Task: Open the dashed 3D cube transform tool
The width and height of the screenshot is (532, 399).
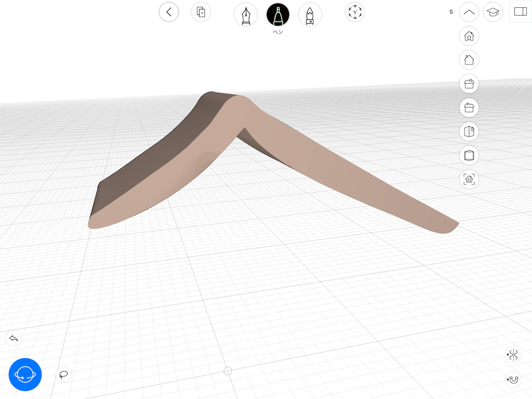Action: pos(355,12)
